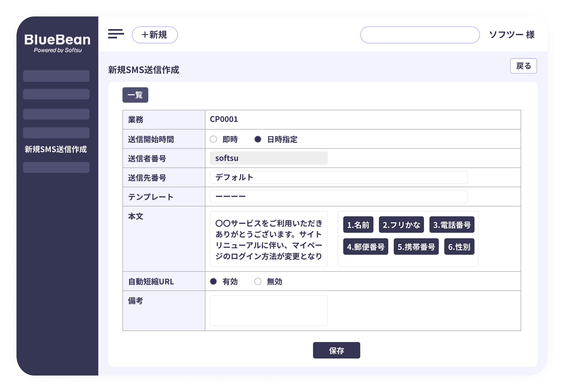
Task: Insert the 2.フリかな placeholder tag
Action: click(x=401, y=225)
